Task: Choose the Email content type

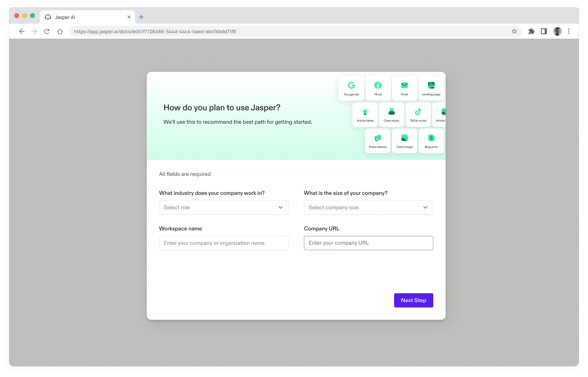Action: coord(404,88)
